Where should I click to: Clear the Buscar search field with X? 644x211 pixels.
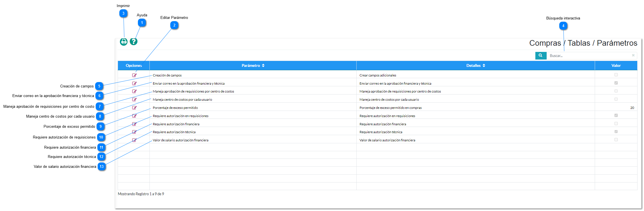[x=633, y=55]
